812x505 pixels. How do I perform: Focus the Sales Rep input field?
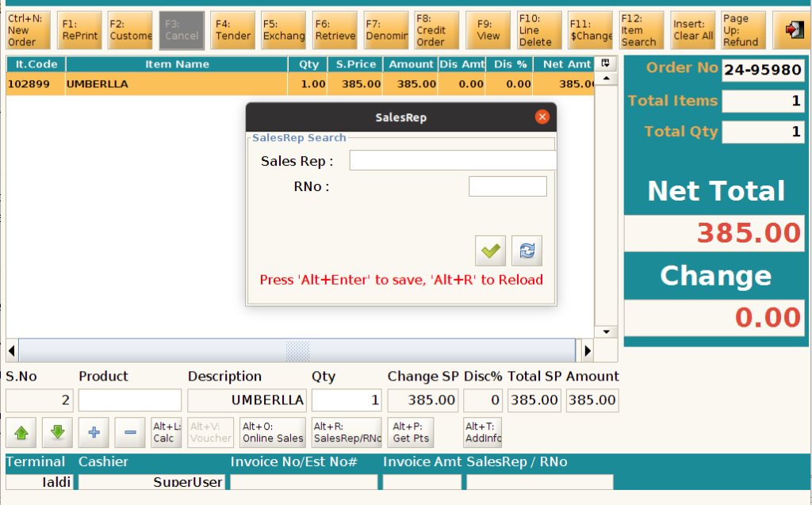(x=453, y=161)
